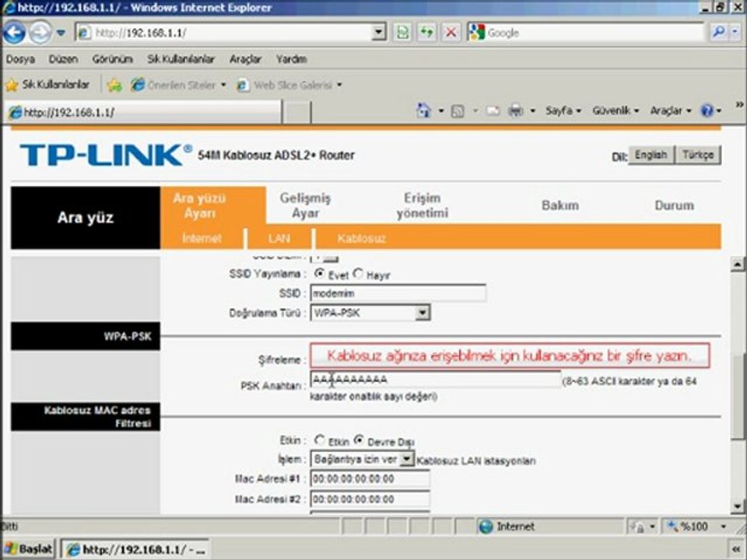The height and width of the screenshot is (560, 747).
Task: Click the magnifier search button
Action: click(718, 33)
